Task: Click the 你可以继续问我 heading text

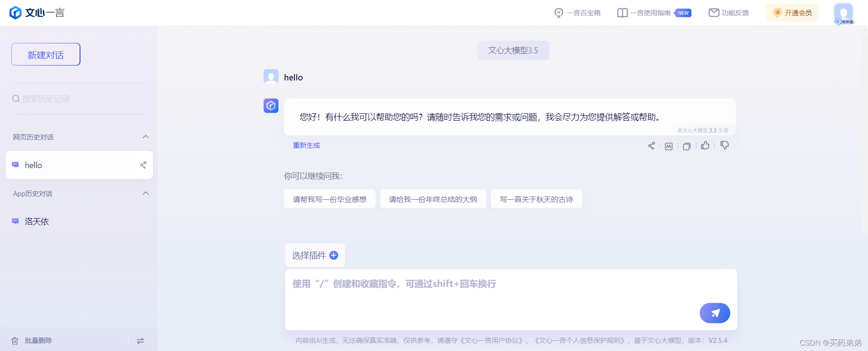Action: click(x=313, y=176)
